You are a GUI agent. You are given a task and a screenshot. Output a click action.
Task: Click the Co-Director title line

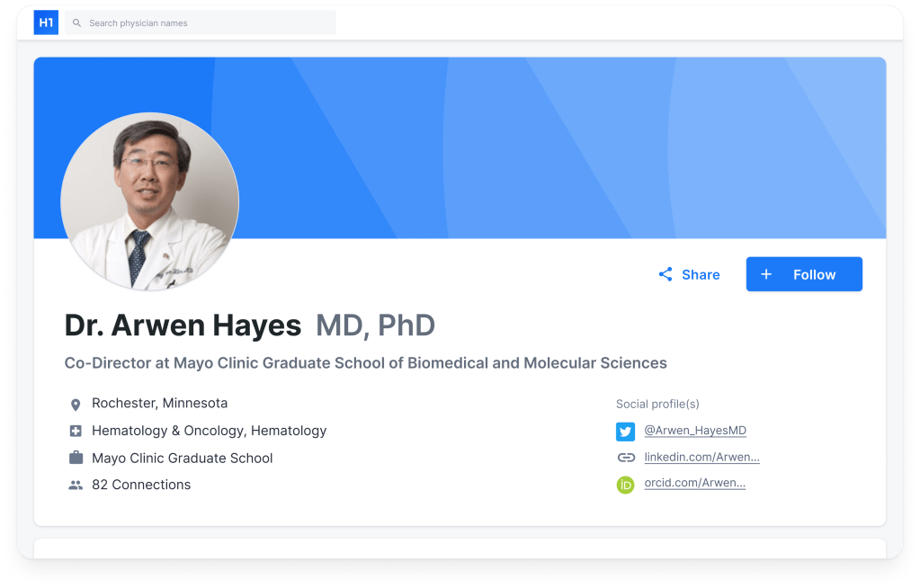click(x=365, y=363)
